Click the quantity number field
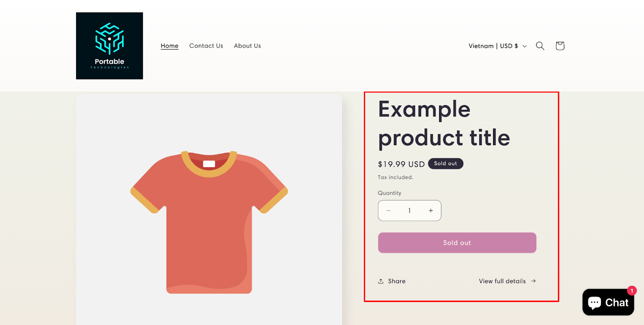This screenshot has height=325, width=644. pos(409,211)
